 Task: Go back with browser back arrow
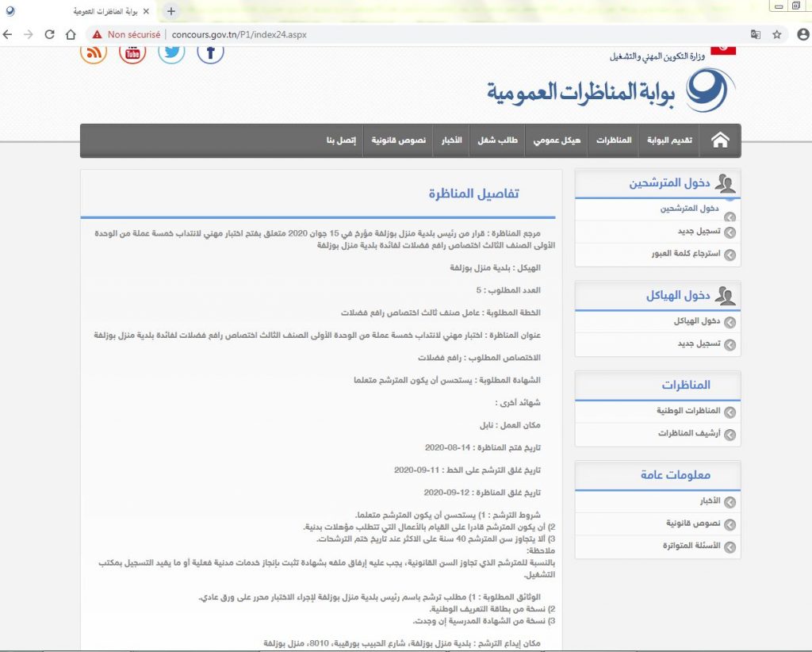pos(7,35)
